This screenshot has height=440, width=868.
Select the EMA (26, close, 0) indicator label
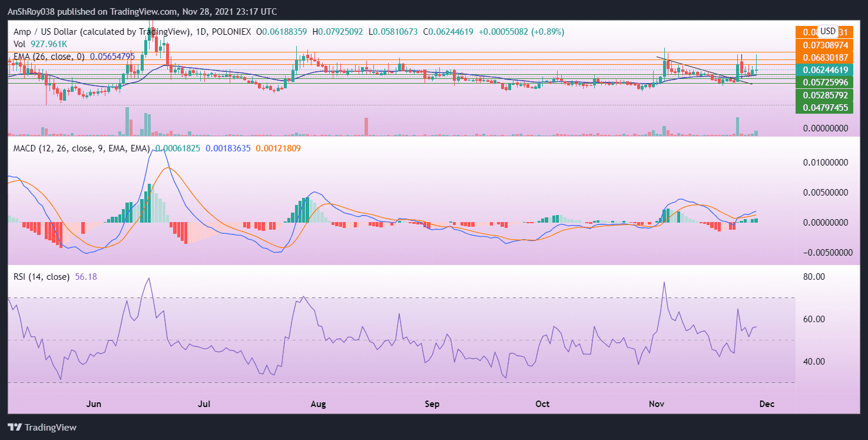49,57
